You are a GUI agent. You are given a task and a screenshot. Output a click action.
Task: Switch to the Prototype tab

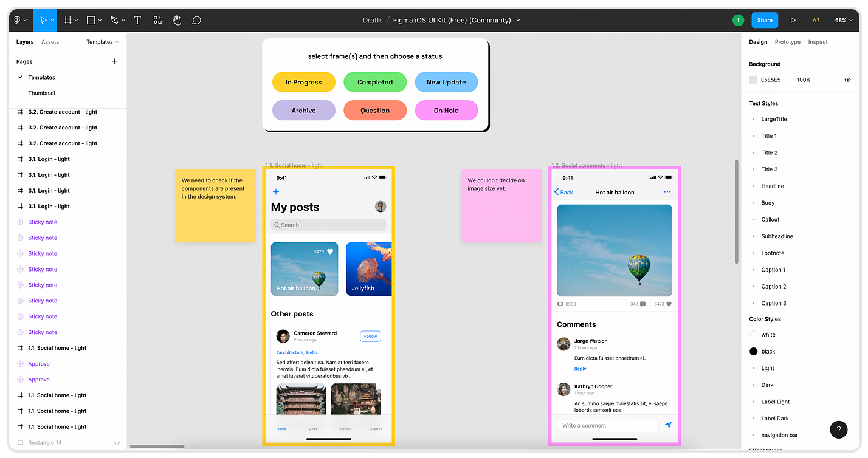(x=787, y=42)
